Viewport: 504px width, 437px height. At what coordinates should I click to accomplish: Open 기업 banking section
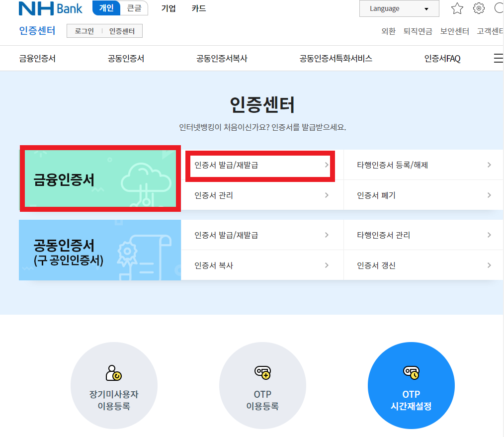[168, 8]
